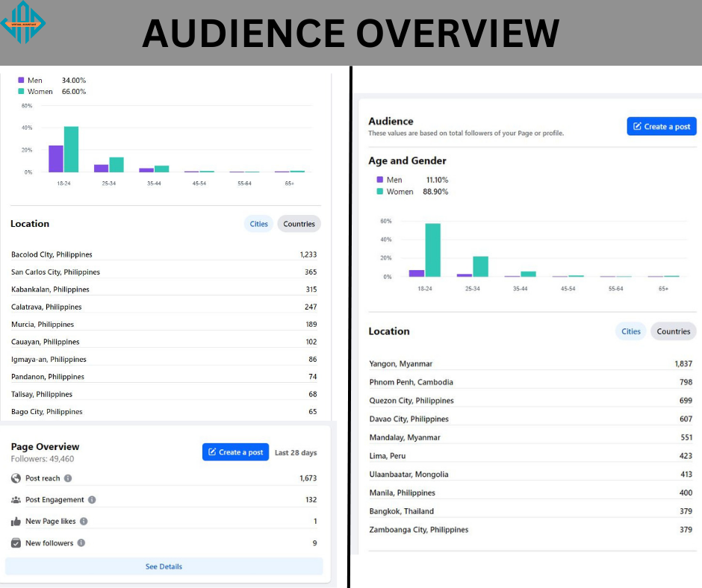Switch to Countries in left Location panel
702x588 pixels.
[x=299, y=224]
